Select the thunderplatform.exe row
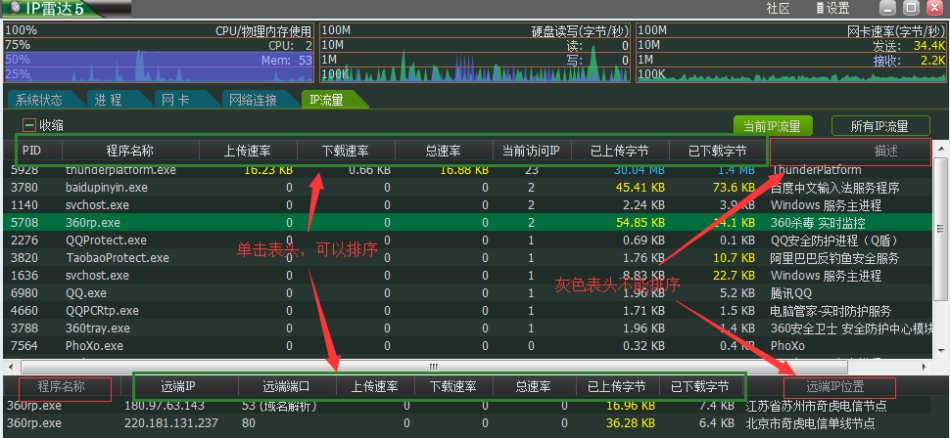 (467, 170)
